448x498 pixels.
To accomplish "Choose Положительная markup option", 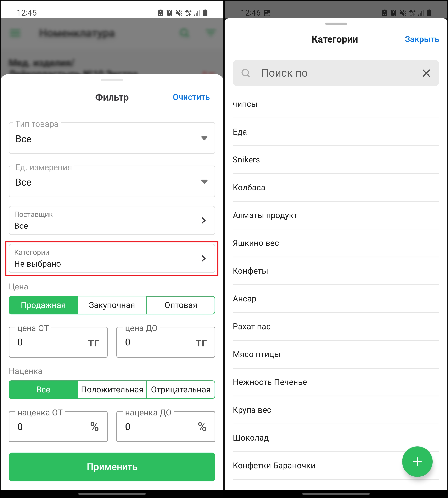I will (x=112, y=390).
